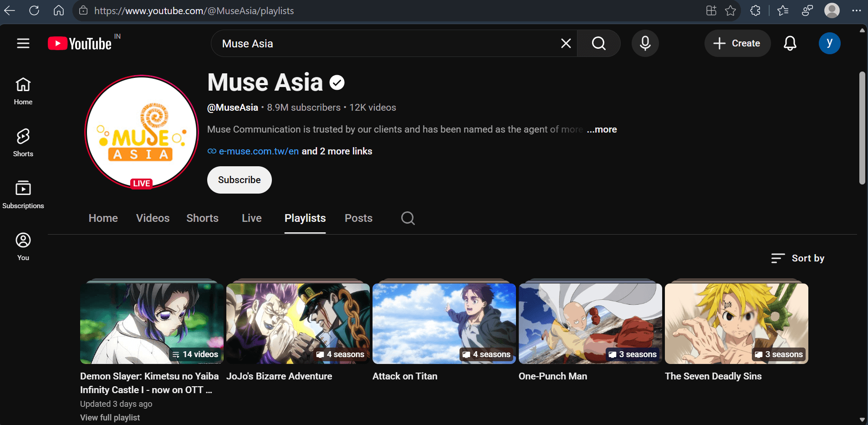The image size is (868, 425).
Task: Click the Demon Slayer playlist thumbnail
Action: pyautogui.click(x=152, y=323)
